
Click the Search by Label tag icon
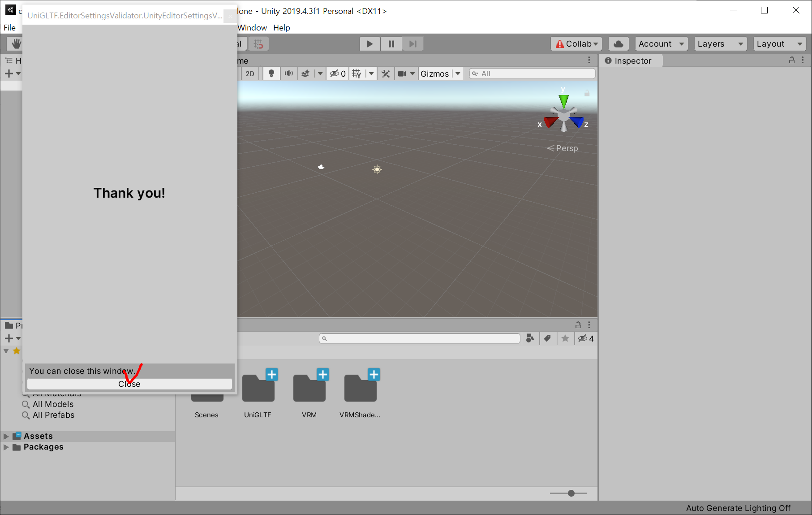tap(547, 338)
